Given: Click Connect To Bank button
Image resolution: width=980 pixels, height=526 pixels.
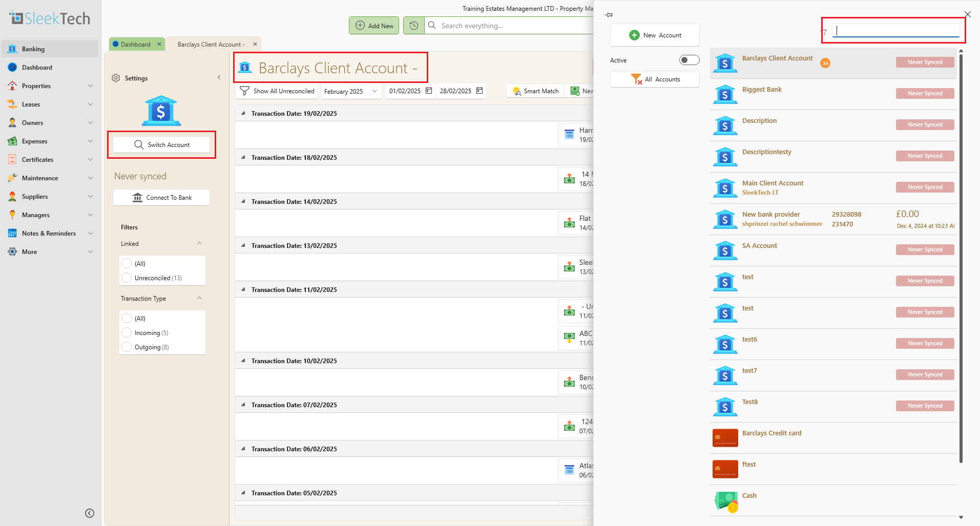Looking at the screenshot, I should pyautogui.click(x=161, y=197).
